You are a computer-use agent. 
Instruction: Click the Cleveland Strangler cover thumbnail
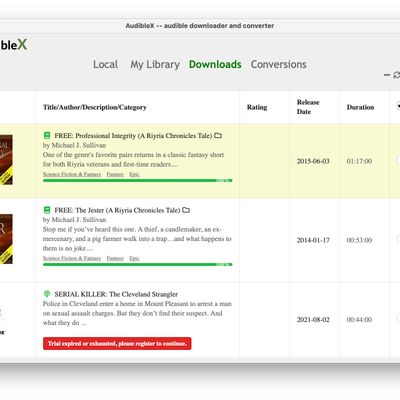tap(3, 320)
